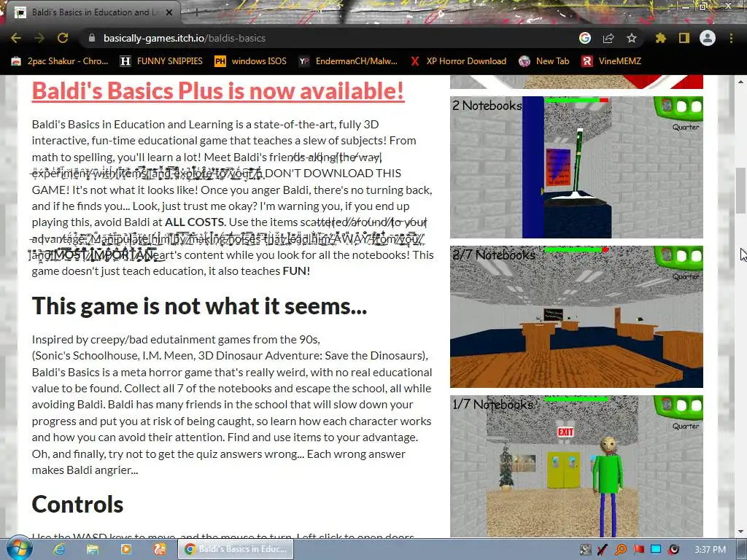Screen dimensions: 747x560
Task: Follow Baldi's Basics Plus is now available link
Action: [218, 90]
